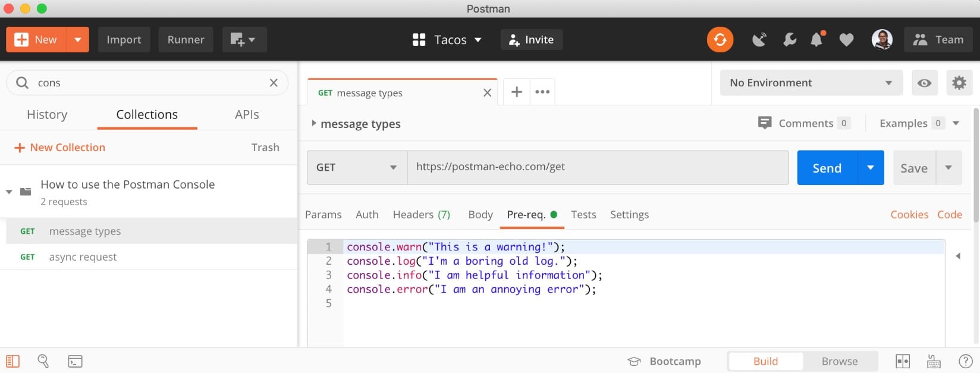This screenshot has width=980, height=373.
Task: Click the Comments icon
Action: [765, 123]
